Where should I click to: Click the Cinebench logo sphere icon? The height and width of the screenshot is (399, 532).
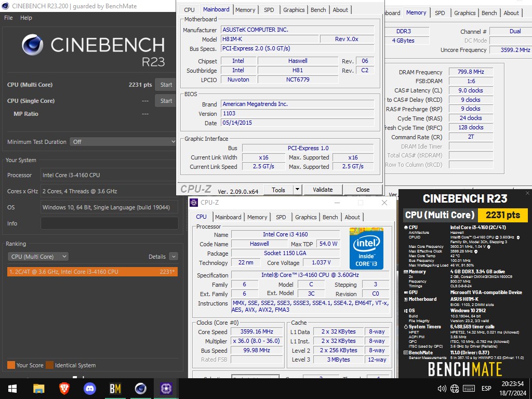33,45
